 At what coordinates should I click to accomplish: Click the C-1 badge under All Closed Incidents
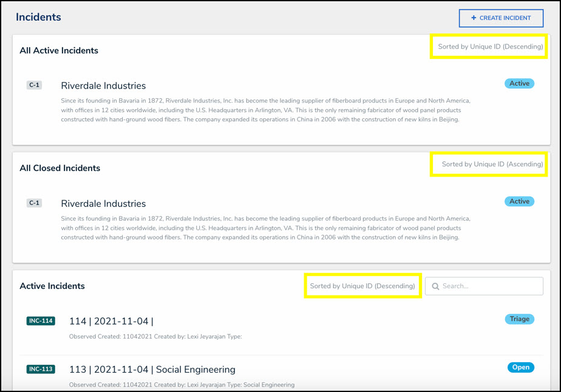click(34, 203)
